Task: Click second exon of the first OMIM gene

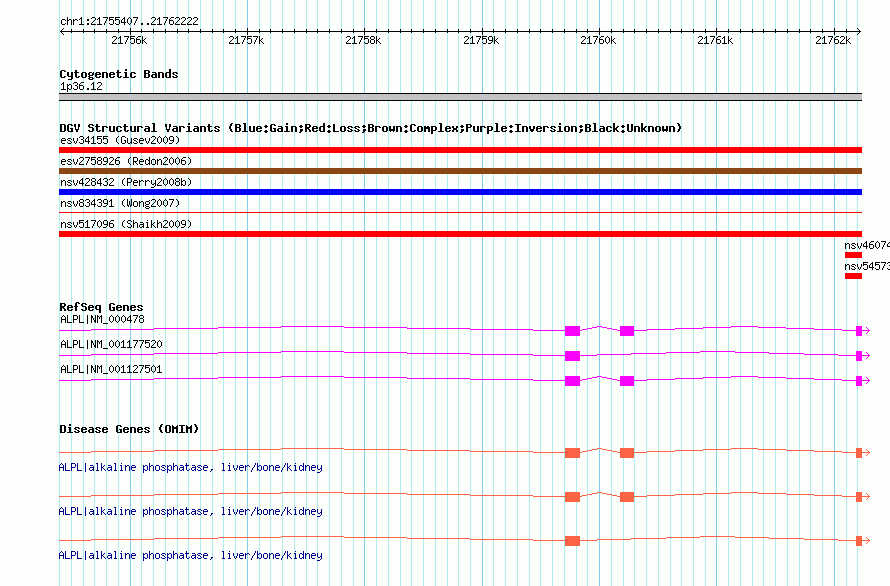Action: [x=627, y=453]
